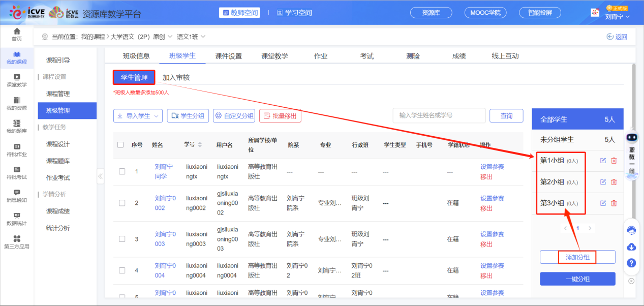Switch to the 课件设置 tab

coord(228,56)
